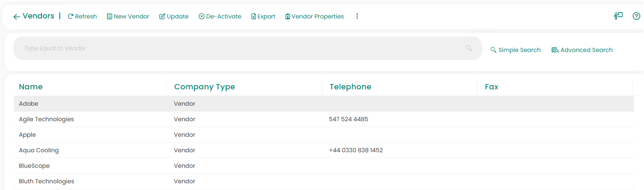Refresh the vendor list
This screenshot has height=190, width=644.
pos(82,16)
